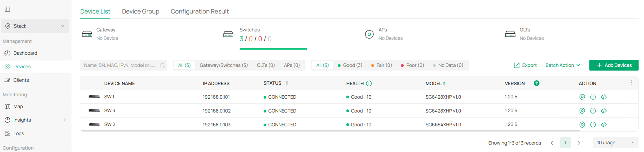
Task: Click the table horizontal scrollbar
Action: coord(330,131)
